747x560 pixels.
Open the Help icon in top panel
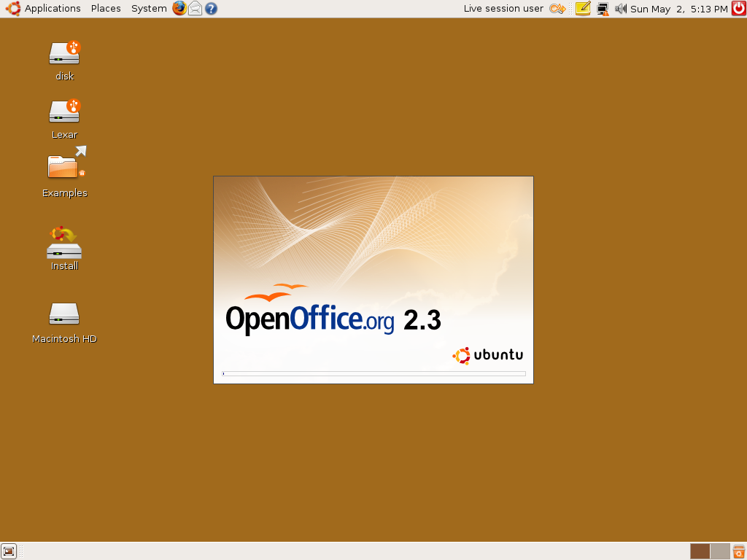pos(211,9)
